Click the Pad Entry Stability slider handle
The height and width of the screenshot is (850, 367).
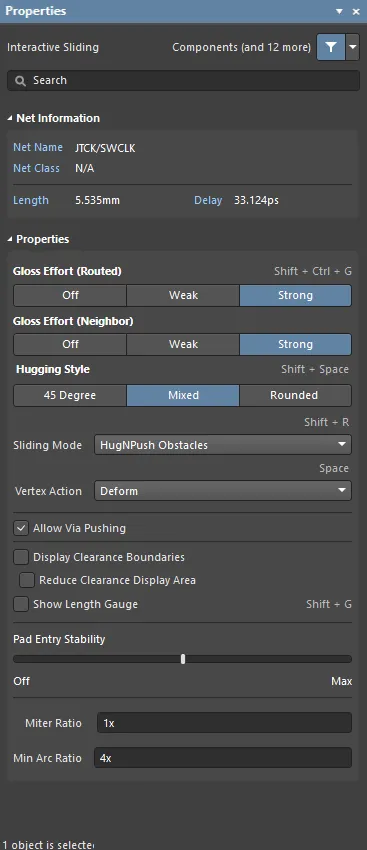click(x=183, y=659)
